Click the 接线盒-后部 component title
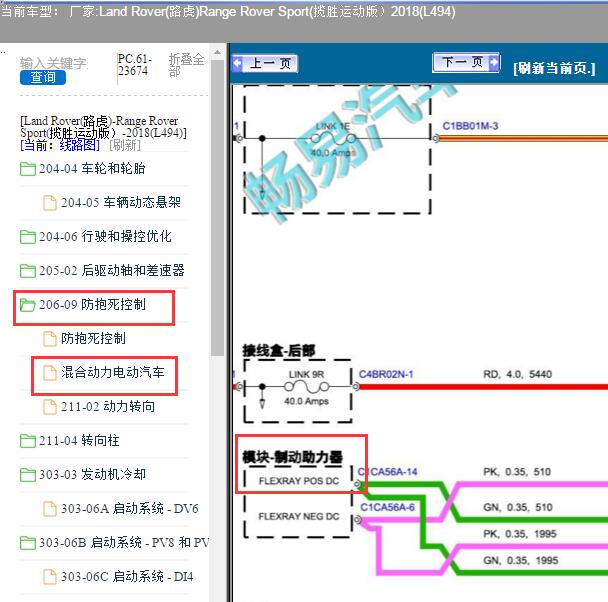The image size is (608, 602). (278, 350)
